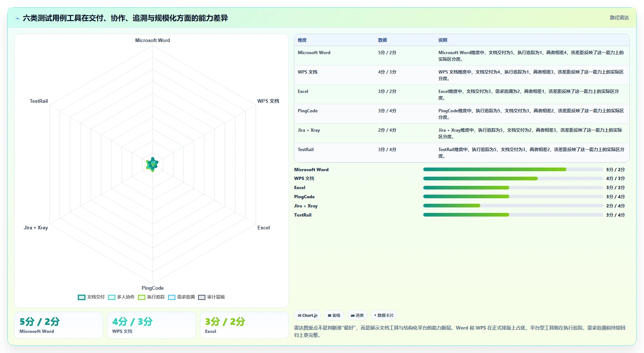Click Microsoft Word in the table's first column
Viewport: 644px width, 353px height.
pyautogui.click(x=314, y=53)
